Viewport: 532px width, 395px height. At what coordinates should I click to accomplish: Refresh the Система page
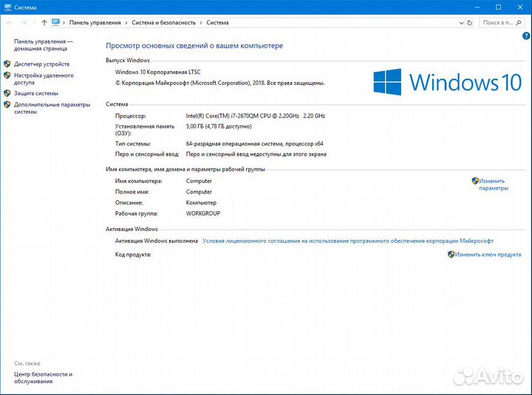[x=470, y=23]
